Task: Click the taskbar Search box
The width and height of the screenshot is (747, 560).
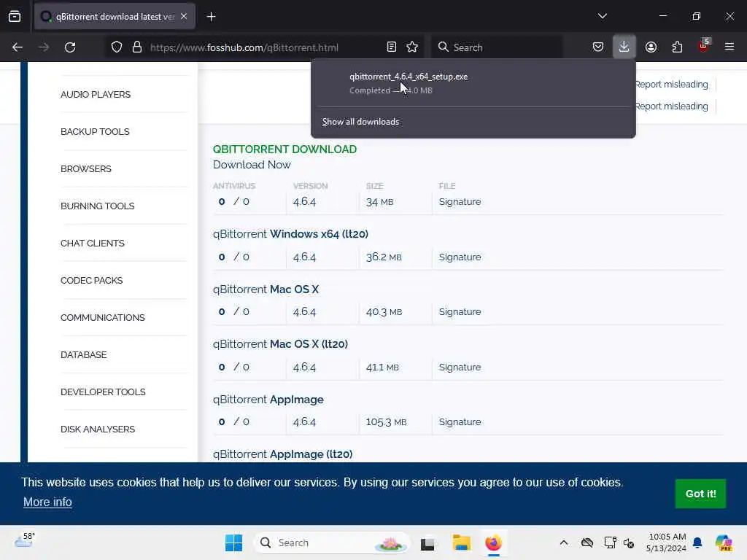Action: click(x=332, y=542)
